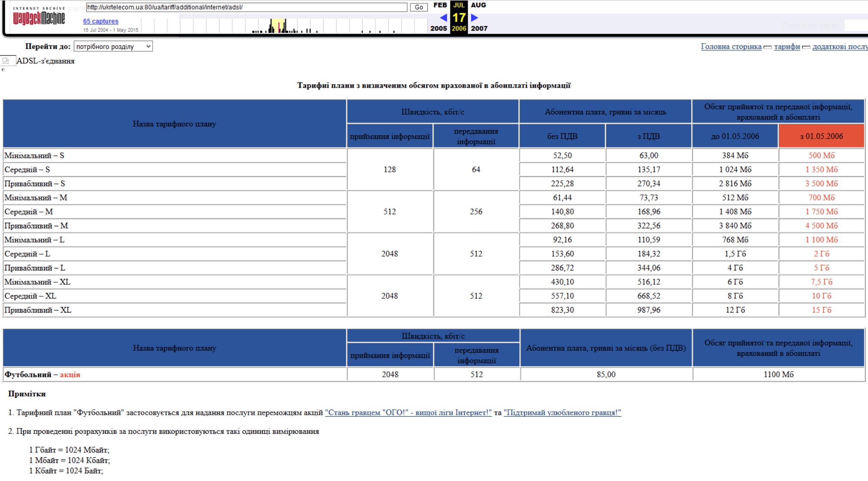Click the next capture blue arrow
868x481 pixels.
(474, 17)
